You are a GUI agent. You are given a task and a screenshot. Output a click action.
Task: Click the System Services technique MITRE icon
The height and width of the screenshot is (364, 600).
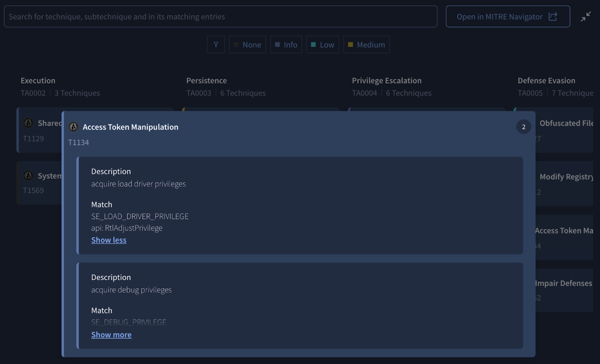coord(28,176)
